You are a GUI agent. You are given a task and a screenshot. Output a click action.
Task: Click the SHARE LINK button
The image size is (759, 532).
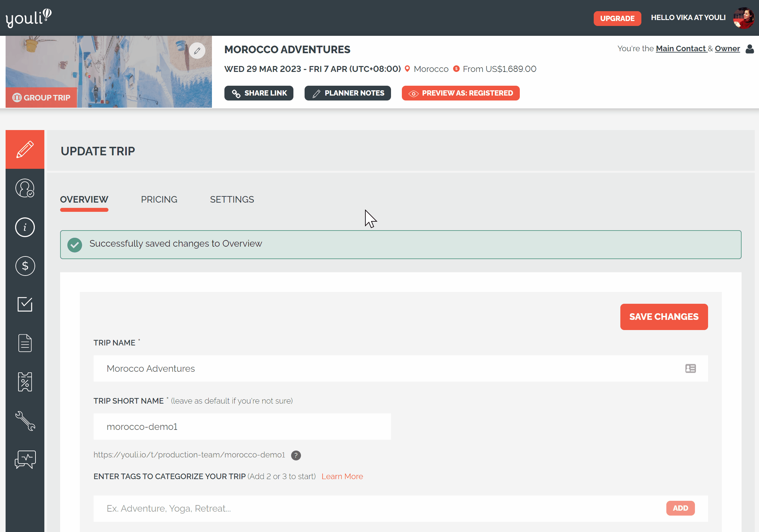(x=259, y=93)
